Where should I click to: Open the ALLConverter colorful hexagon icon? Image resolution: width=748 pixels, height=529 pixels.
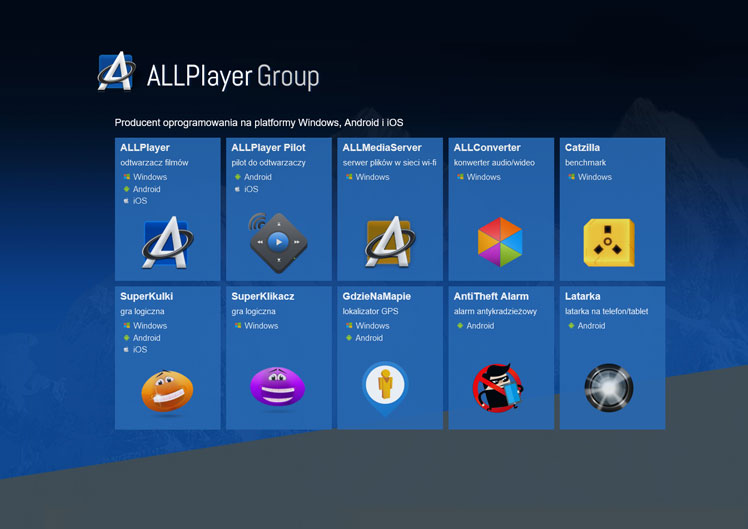point(500,242)
